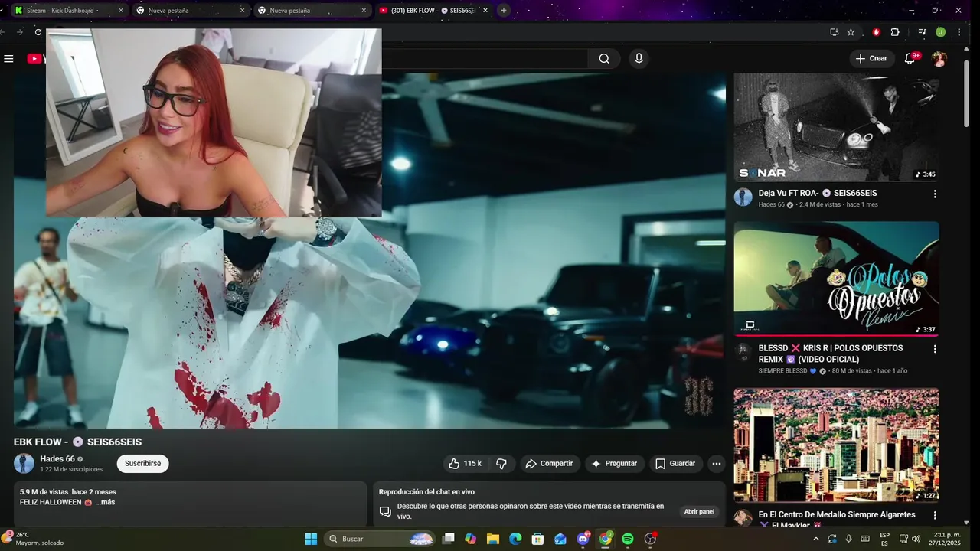Open SIEMPRE BLESSD channel avatar

[743, 351]
